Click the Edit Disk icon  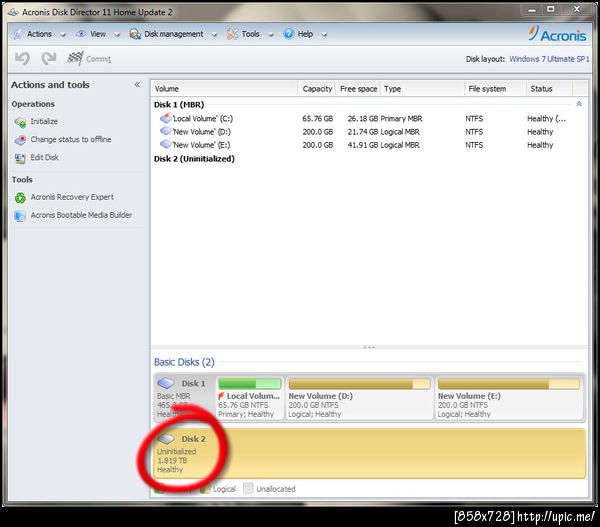point(20,158)
